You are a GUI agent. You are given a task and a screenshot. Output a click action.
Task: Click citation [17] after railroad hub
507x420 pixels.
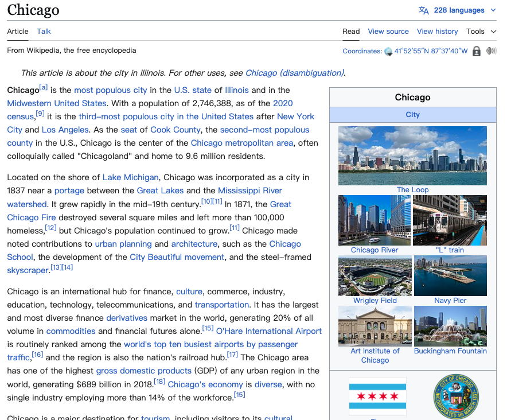(232, 355)
